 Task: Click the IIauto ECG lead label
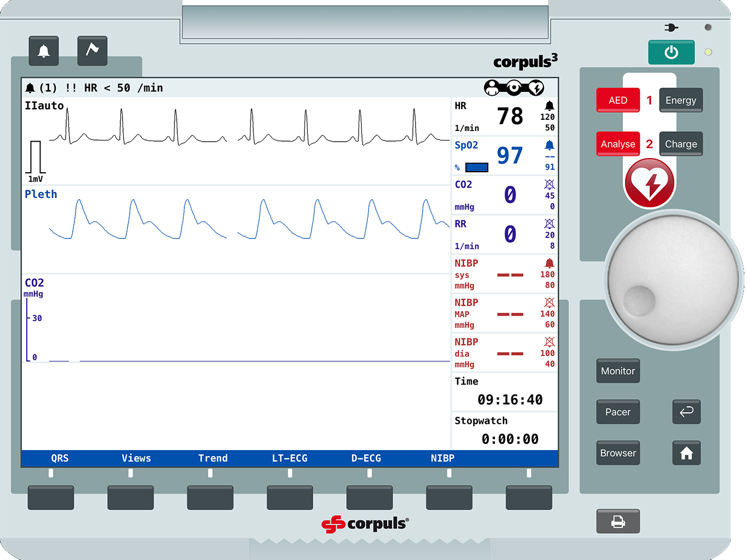pyautogui.click(x=44, y=106)
